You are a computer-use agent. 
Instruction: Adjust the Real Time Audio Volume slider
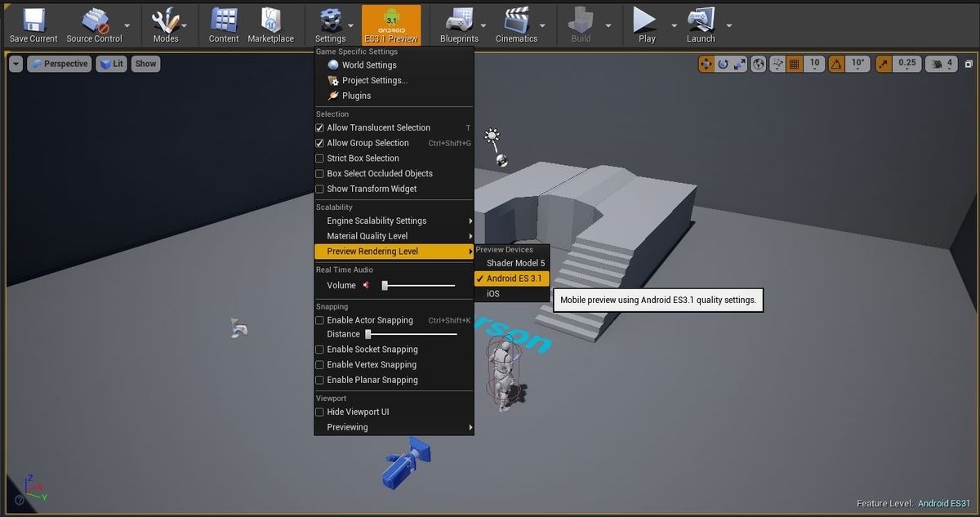point(418,285)
